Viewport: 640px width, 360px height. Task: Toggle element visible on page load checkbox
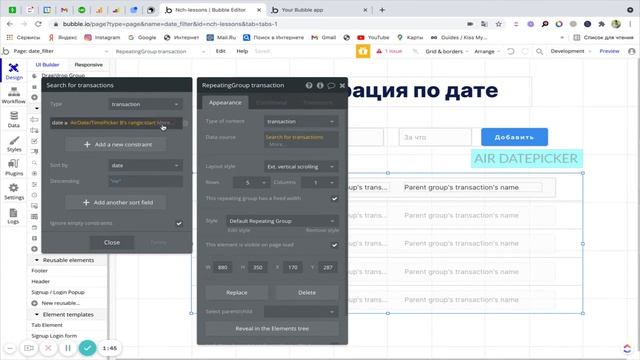pyautogui.click(x=334, y=245)
